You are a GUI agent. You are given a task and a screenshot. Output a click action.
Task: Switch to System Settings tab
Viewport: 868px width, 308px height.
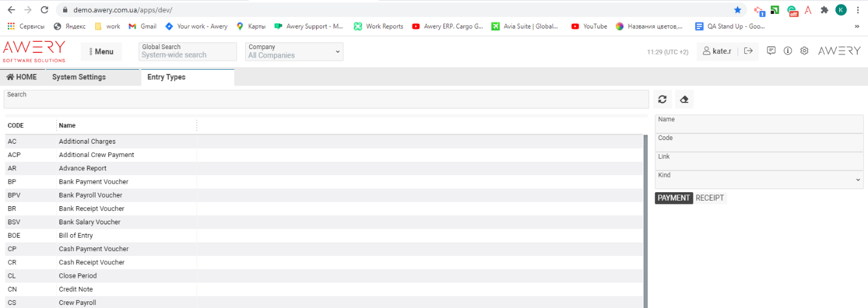(x=79, y=77)
